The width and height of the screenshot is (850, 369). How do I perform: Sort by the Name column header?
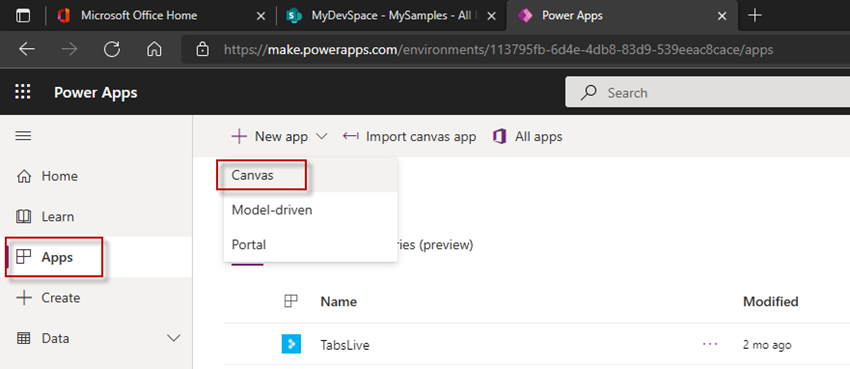338,302
